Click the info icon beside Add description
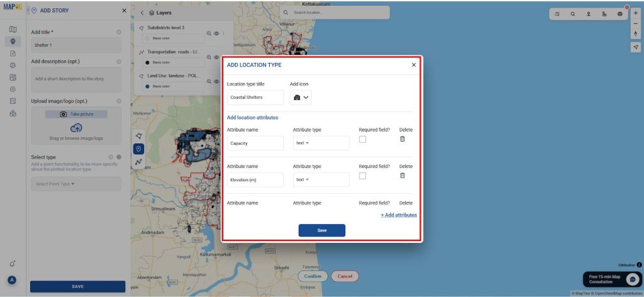 tap(119, 62)
